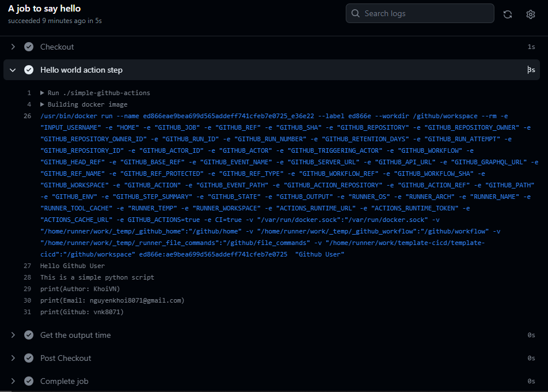Click inside the Search logs field
The image size is (548, 392).
coord(421,13)
